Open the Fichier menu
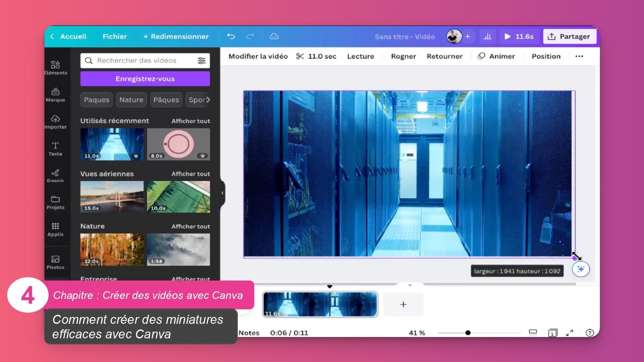Screen dimensions: 644x362 (115, 36)
